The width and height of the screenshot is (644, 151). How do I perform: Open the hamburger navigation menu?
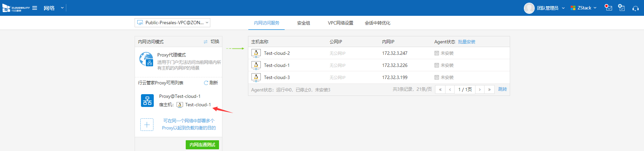[35, 8]
